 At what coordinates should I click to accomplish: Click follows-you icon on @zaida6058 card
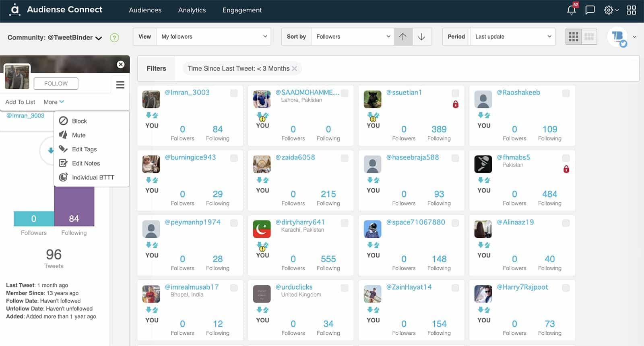[x=262, y=180]
